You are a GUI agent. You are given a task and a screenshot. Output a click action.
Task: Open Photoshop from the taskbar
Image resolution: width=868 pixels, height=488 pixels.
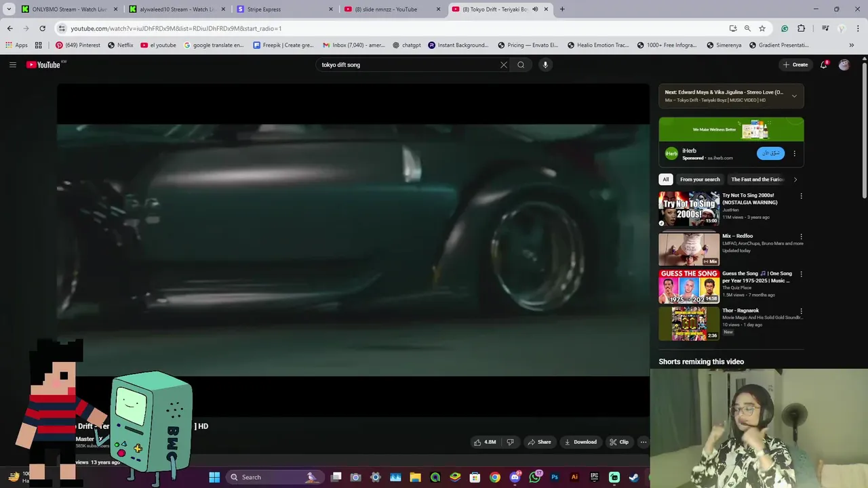coord(555,477)
